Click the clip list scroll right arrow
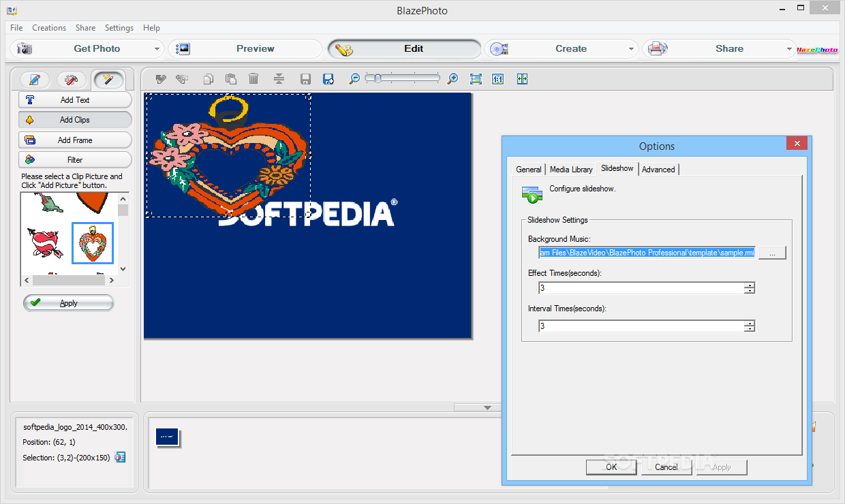This screenshot has width=845, height=504. click(112, 280)
